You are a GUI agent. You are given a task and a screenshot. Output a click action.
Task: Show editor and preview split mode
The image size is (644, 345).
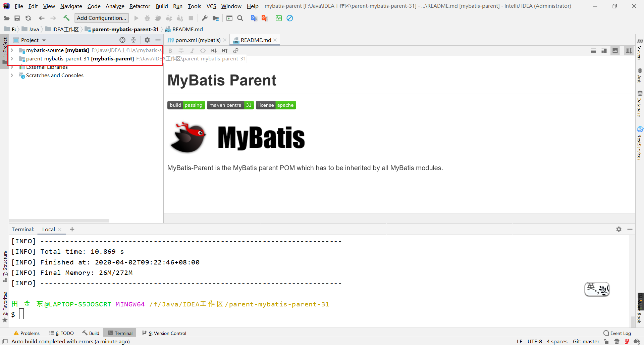click(x=604, y=51)
